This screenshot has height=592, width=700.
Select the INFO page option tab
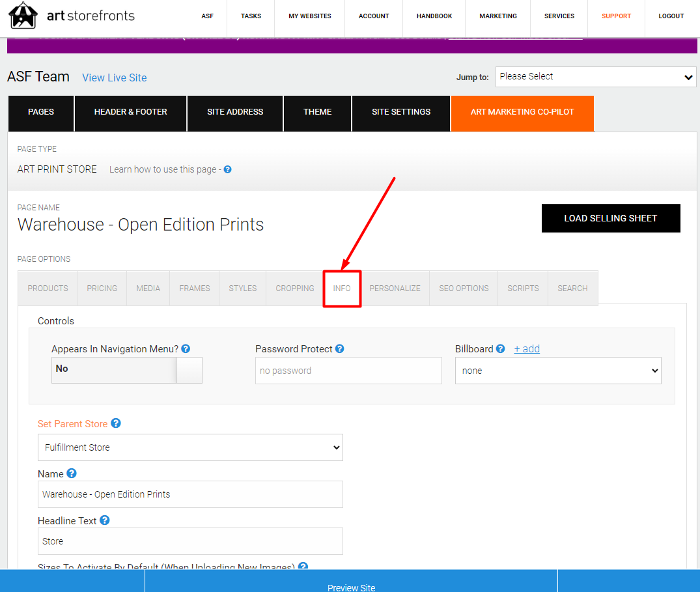(342, 289)
